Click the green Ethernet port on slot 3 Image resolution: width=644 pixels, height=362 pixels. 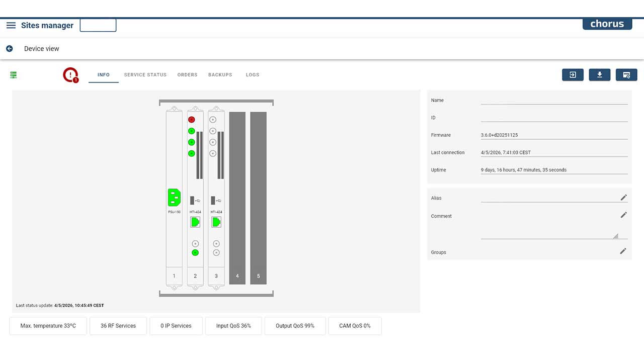(216, 222)
